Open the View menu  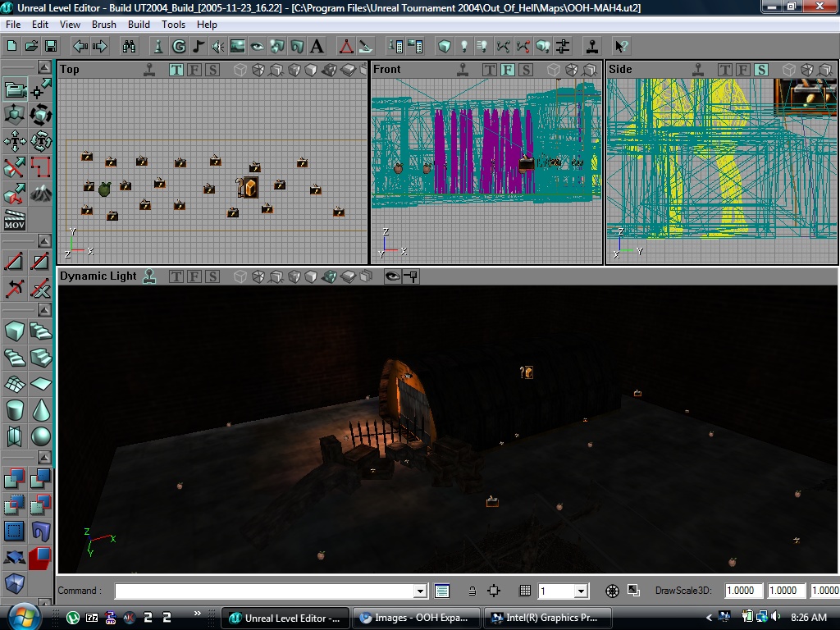pos(71,25)
